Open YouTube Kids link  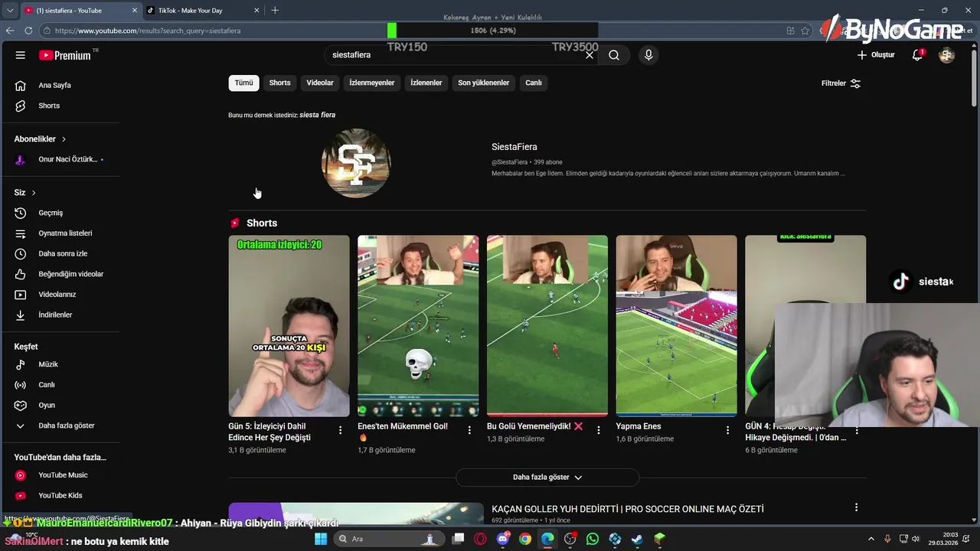point(61,495)
